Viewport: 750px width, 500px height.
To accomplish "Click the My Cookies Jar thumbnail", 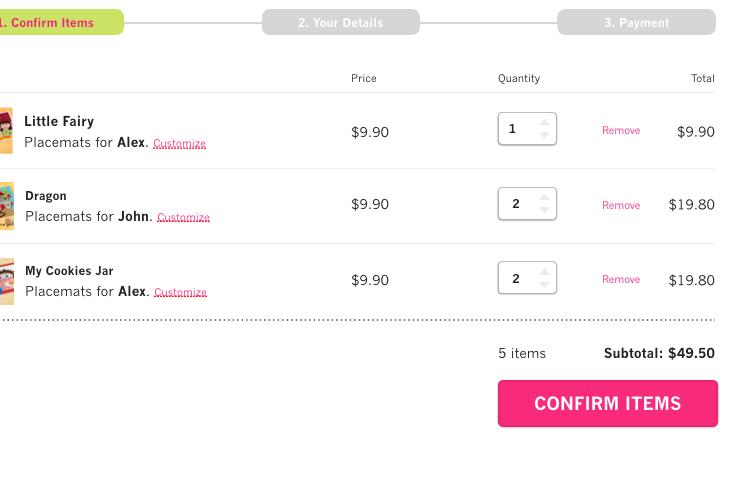I will coord(6,281).
